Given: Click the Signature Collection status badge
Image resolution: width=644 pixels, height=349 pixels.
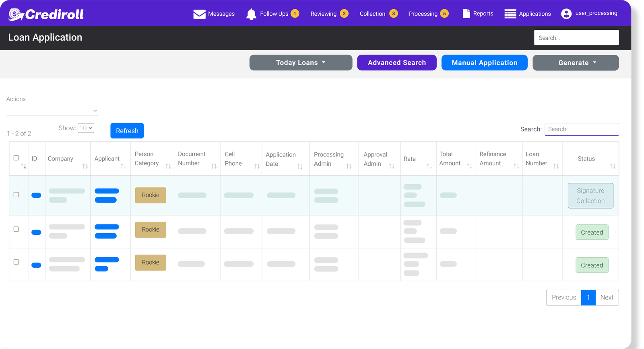Looking at the screenshot, I should click(590, 196).
